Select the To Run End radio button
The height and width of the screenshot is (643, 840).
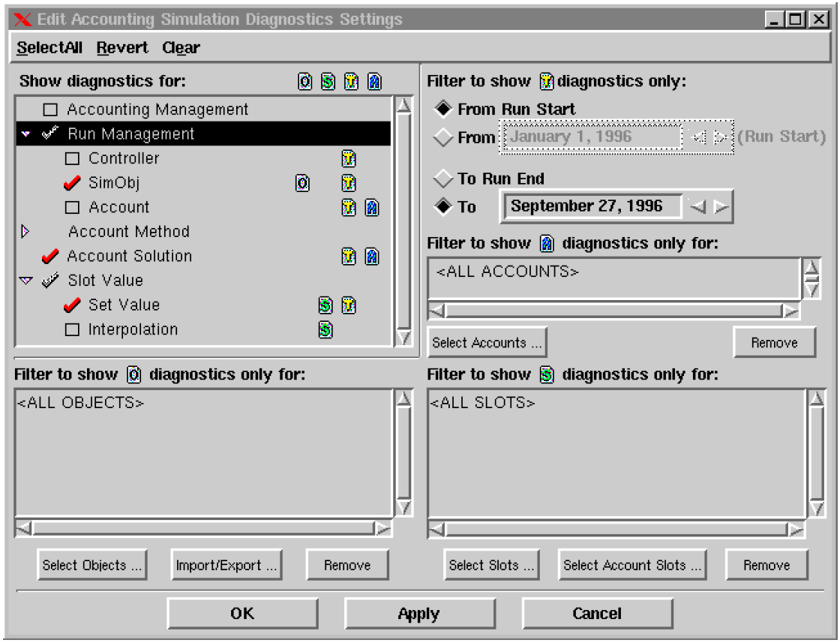click(x=444, y=179)
